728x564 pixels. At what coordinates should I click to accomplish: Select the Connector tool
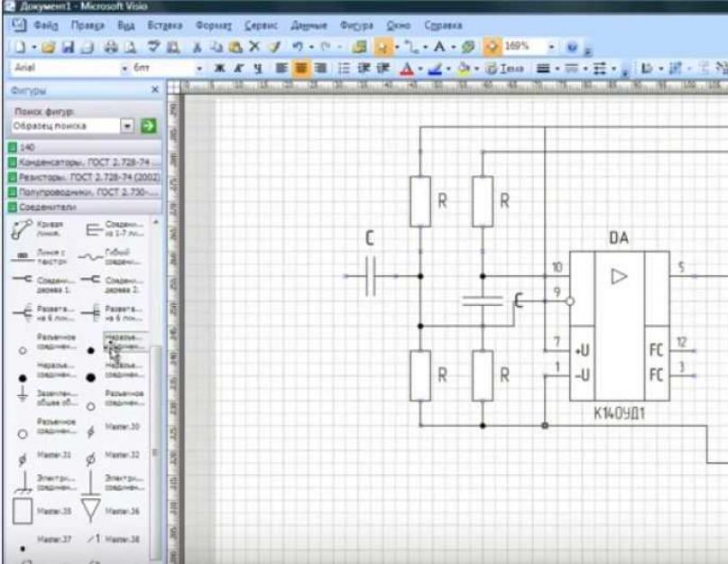click(x=410, y=46)
